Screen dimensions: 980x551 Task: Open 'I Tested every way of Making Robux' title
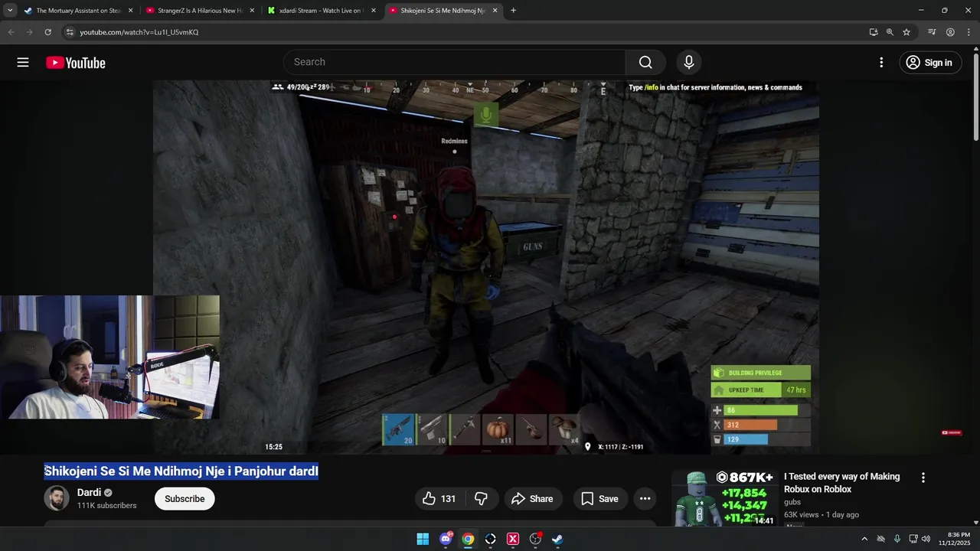pyautogui.click(x=842, y=483)
